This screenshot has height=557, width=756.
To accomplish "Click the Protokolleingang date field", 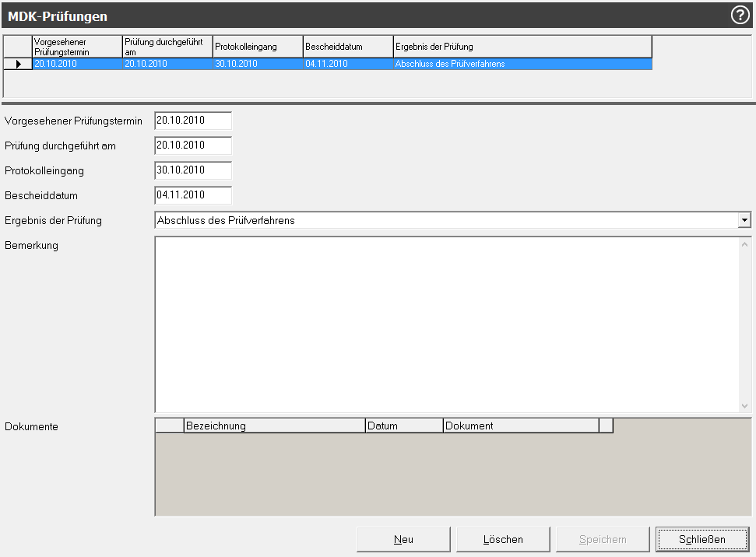I will [193, 170].
